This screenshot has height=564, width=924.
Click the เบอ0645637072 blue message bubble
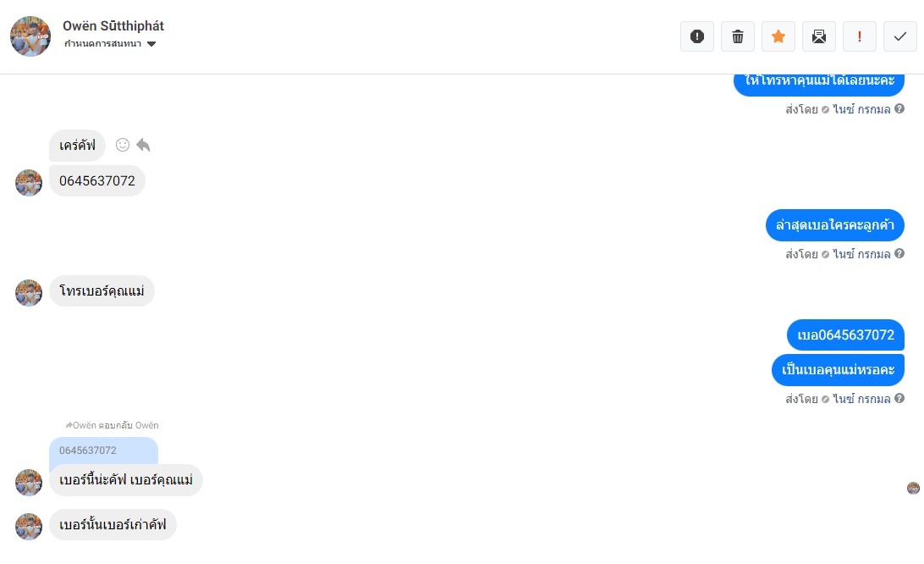(845, 335)
